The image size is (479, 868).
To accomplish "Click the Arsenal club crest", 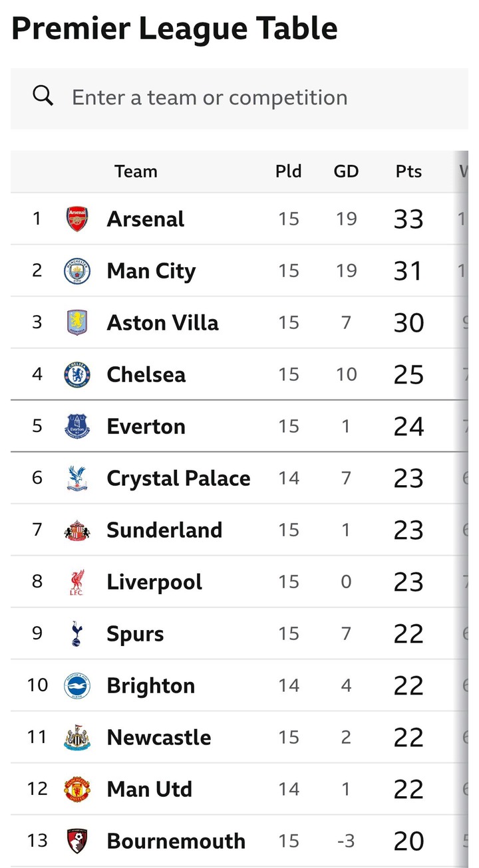I will (x=77, y=219).
